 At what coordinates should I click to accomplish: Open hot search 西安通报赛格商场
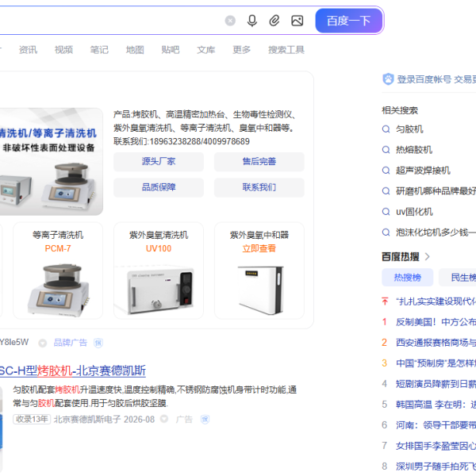tap(436, 343)
